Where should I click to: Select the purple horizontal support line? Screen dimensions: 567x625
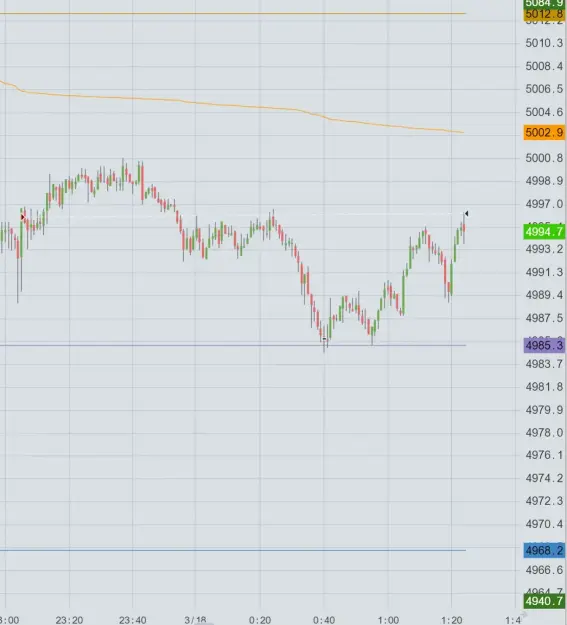(233, 345)
